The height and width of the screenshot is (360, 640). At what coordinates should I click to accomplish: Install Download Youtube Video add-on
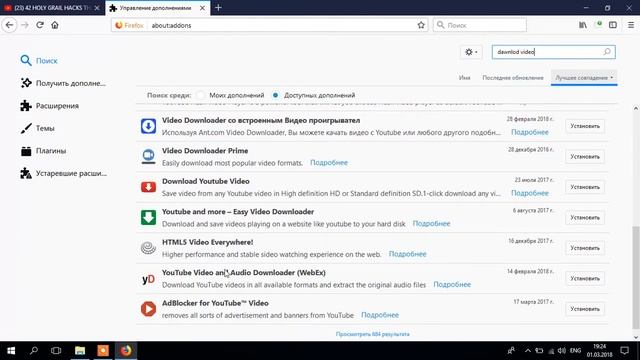click(585, 187)
